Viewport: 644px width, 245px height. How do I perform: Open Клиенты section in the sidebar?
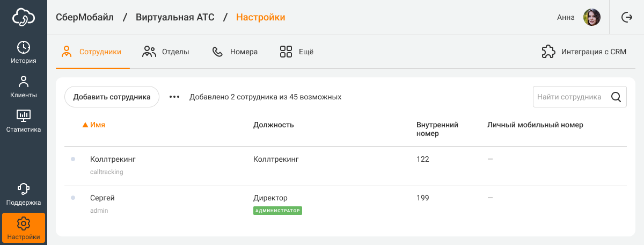(x=24, y=87)
